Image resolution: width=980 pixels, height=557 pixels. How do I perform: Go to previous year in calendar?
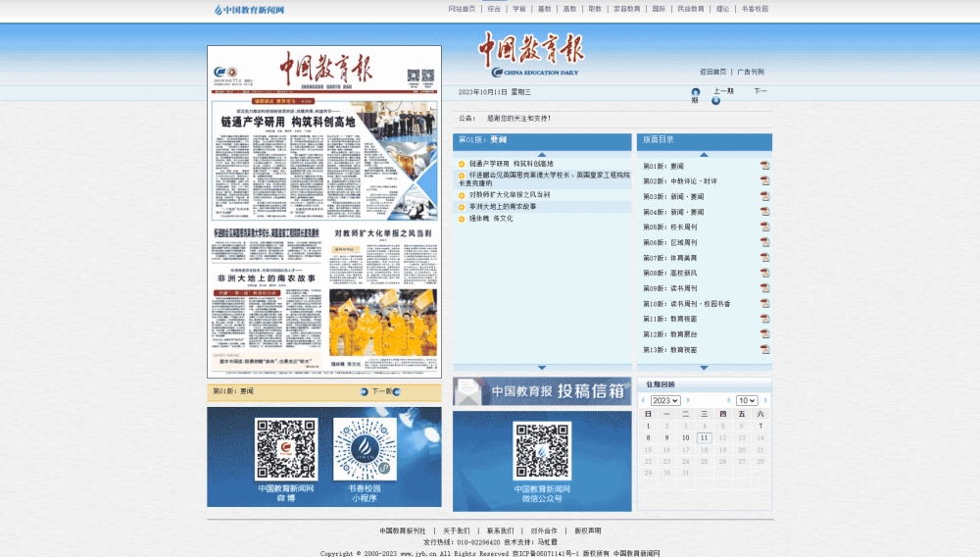643,400
